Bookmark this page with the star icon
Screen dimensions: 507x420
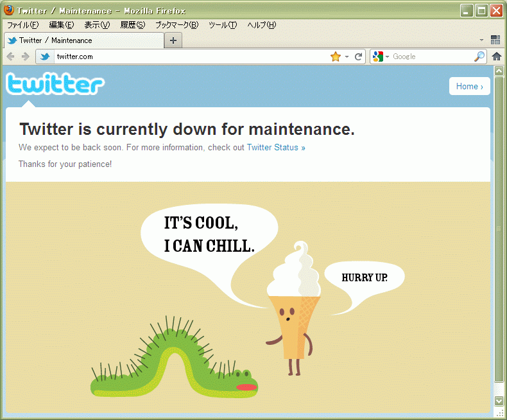(x=336, y=57)
